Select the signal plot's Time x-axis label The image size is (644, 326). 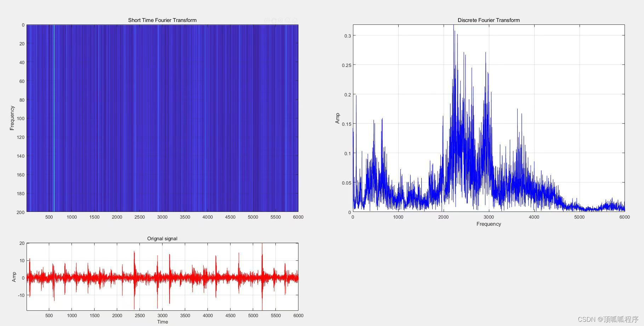click(163, 322)
